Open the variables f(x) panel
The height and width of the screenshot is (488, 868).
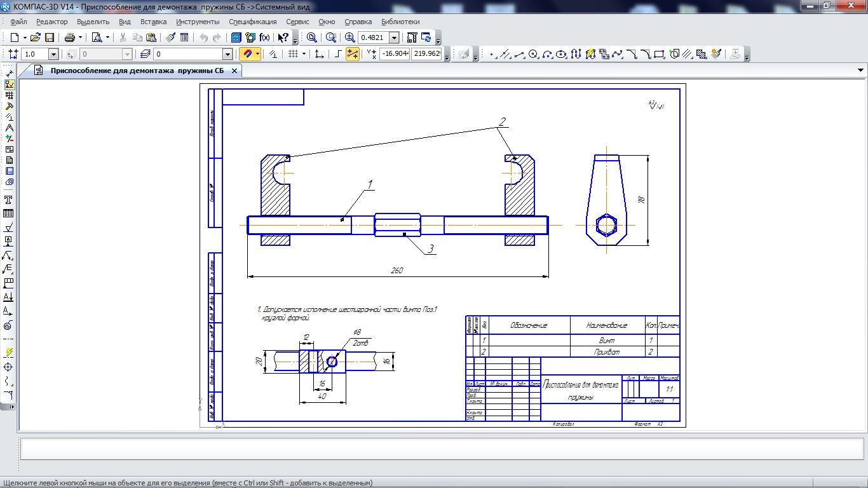(x=264, y=37)
